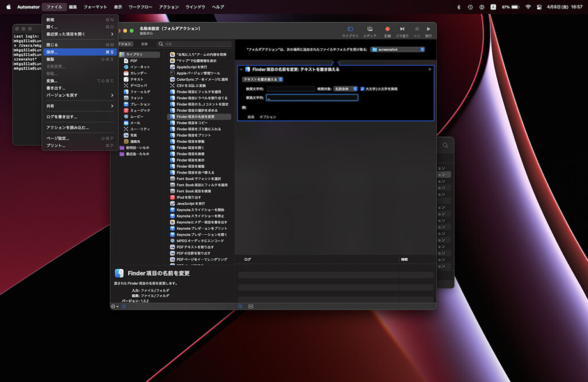Screen dimensions: 588x382
Task: Switch to the 変数 tab
Action: 144,44
